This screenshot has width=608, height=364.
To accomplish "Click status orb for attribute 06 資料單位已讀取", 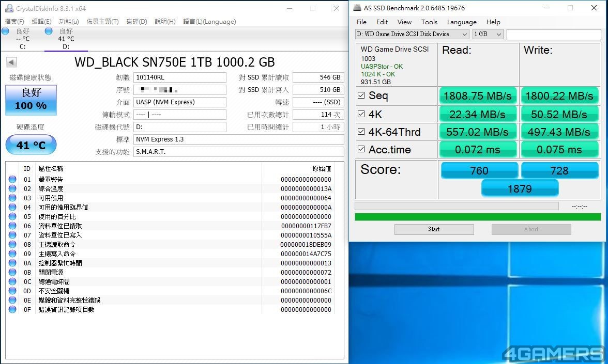I will (12, 226).
